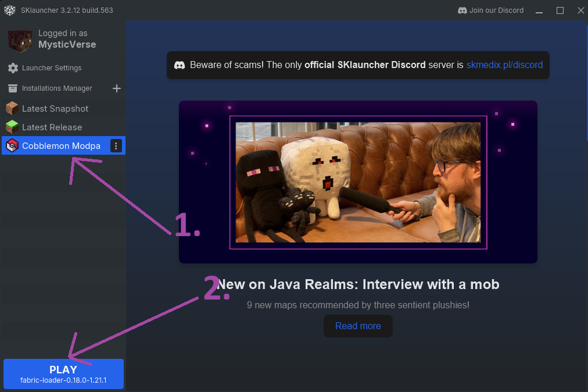Select the Cobblemon Modpack installation
588x392 pixels.
61,146
